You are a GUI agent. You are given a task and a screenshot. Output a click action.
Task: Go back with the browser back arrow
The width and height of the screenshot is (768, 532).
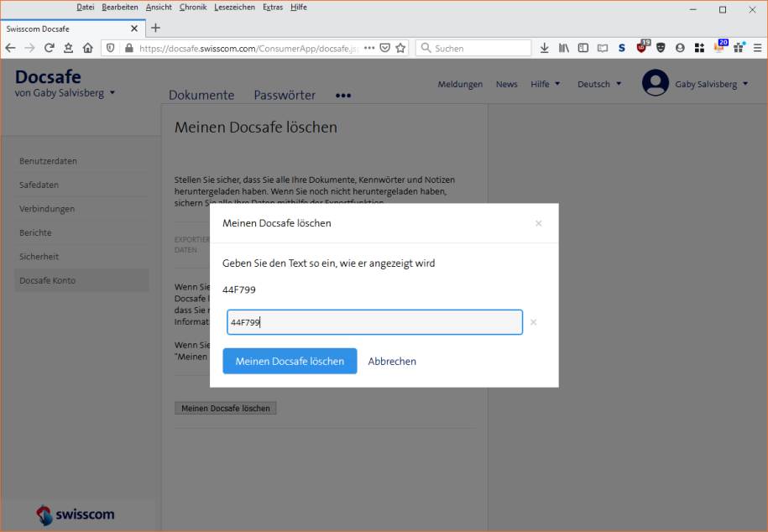(x=10, y=48)
